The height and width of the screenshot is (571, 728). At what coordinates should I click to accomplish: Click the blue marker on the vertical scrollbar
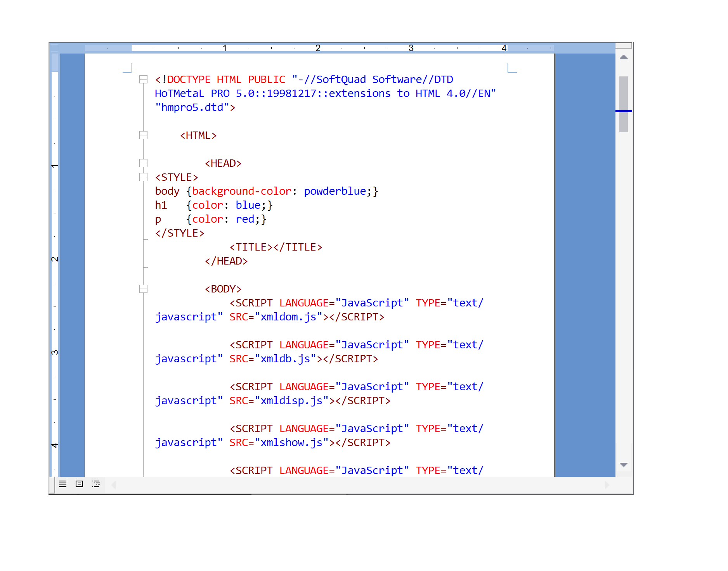[x=624, y=111]
